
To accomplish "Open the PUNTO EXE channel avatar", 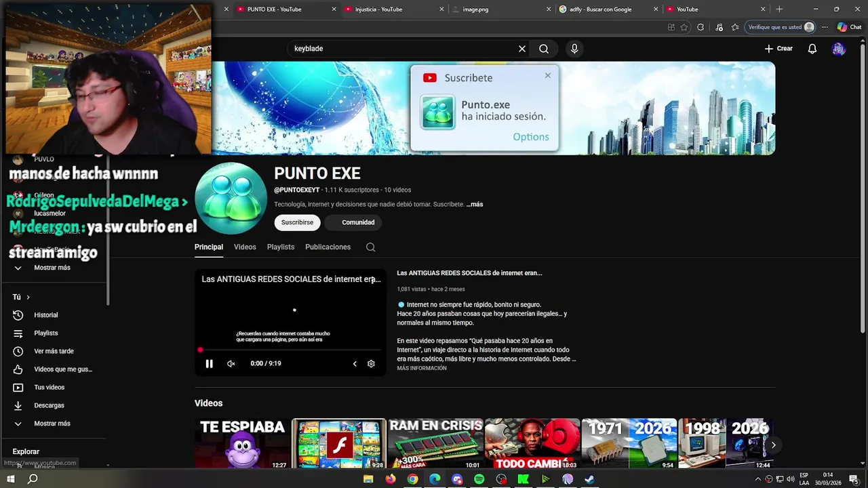I will pos(231,198).
